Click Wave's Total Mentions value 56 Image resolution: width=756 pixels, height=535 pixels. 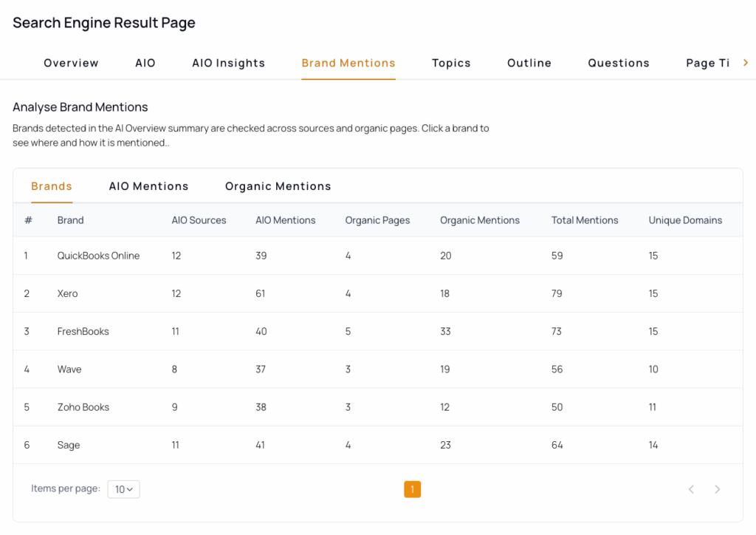point(557,369)
